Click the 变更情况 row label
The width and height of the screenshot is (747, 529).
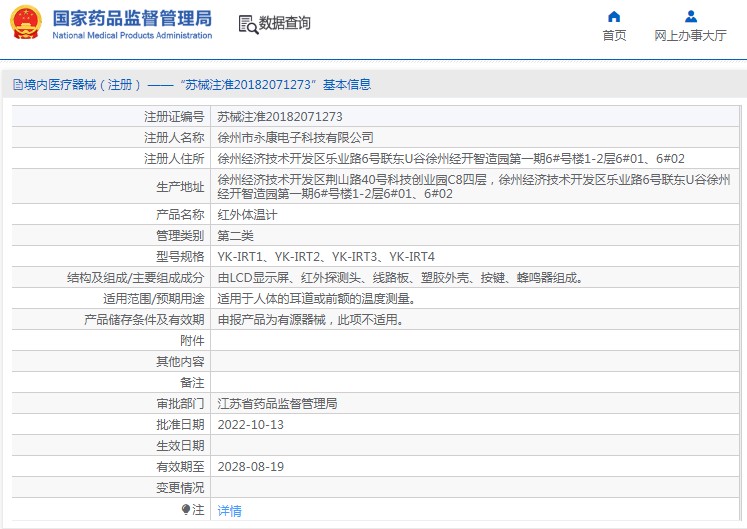180,488
